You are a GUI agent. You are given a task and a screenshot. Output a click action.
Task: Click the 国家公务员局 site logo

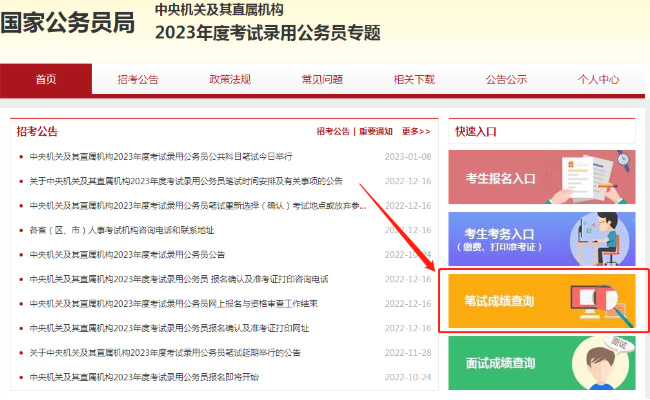tap(68, 23)
